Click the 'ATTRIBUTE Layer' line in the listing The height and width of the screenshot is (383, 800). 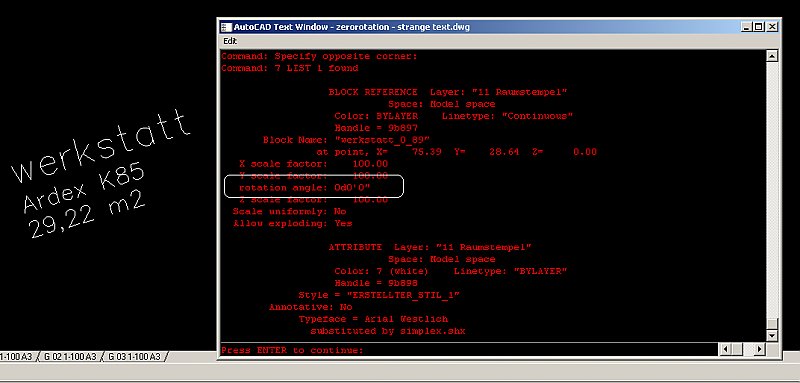430,247
